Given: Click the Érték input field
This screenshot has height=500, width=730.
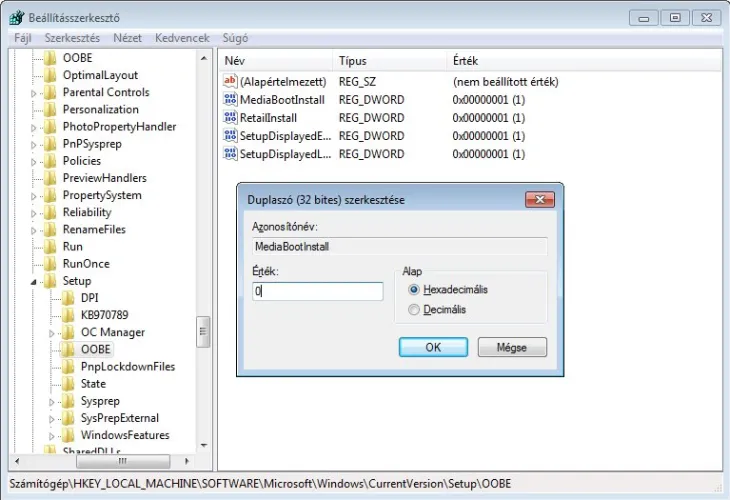Looking at the screenshot, I should [x=318, y=292].
